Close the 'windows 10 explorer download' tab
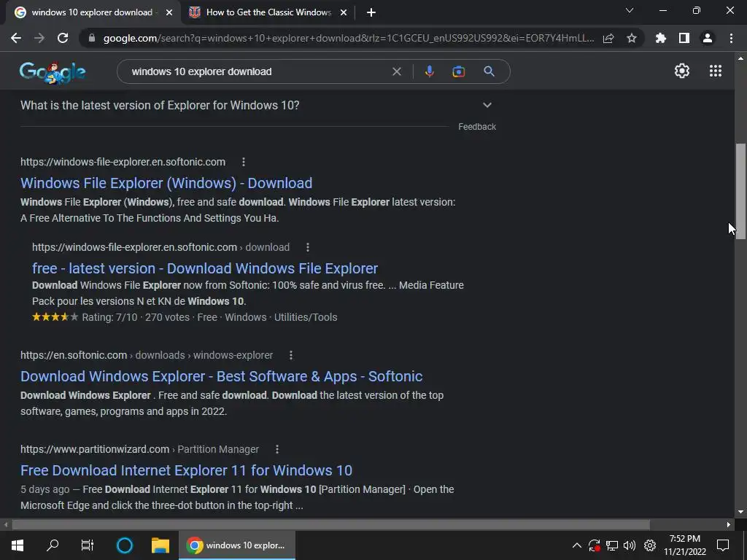This screenshot has height=560, width=747. click(169, 13)
